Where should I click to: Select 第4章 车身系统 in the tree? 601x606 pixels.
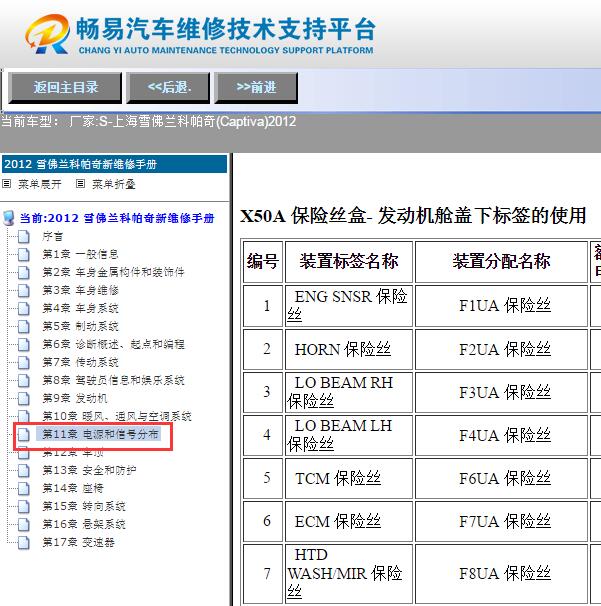click(80, 308)
